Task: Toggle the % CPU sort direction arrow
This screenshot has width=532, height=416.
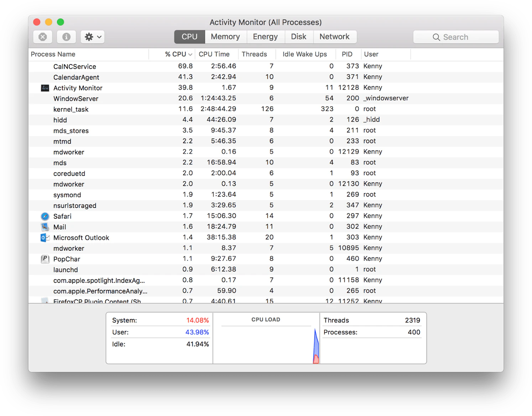Action: [x=190, y=54]
